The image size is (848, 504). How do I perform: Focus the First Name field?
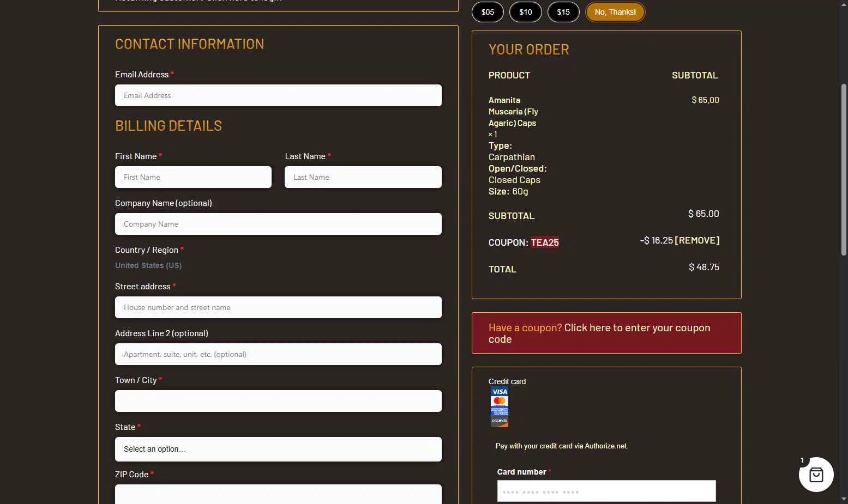(193, 177)
